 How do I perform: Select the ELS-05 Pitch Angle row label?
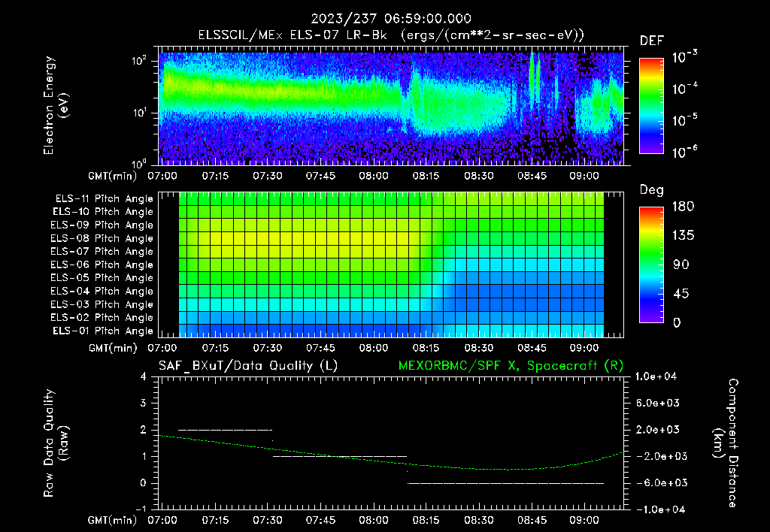click(102, 278)
